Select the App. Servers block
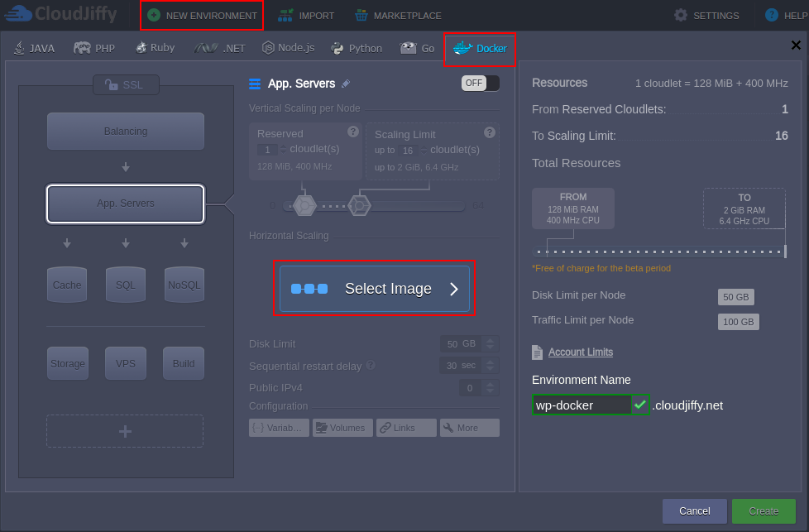The image size is (809, 532). tap(126, 204)
